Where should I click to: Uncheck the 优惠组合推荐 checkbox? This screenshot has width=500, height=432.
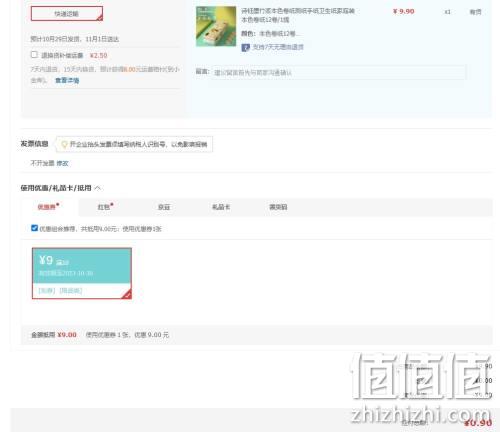[34, 228]
